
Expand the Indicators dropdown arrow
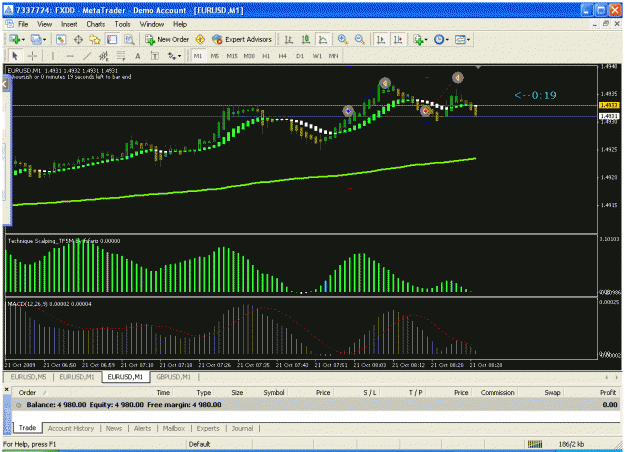coord(426,40)
